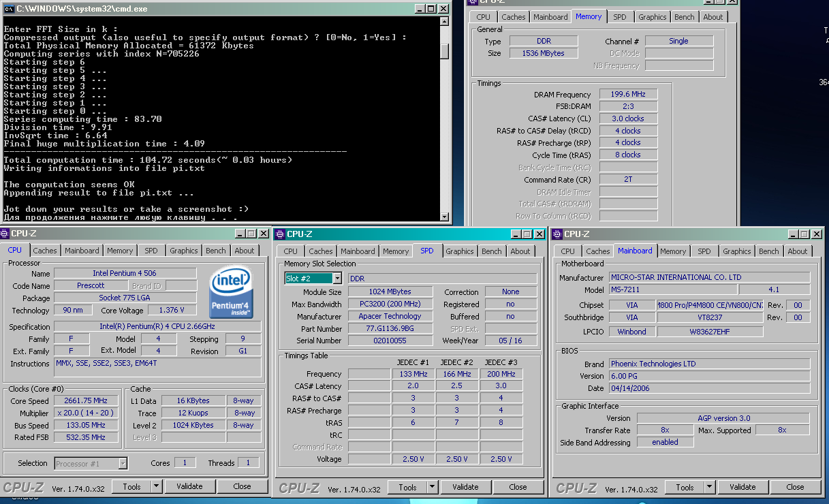Click Tools button in Mainboard window

(685, 487)
